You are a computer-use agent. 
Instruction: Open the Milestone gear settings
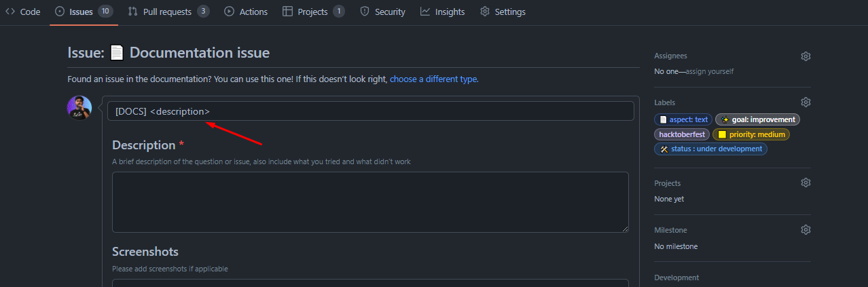806,230
